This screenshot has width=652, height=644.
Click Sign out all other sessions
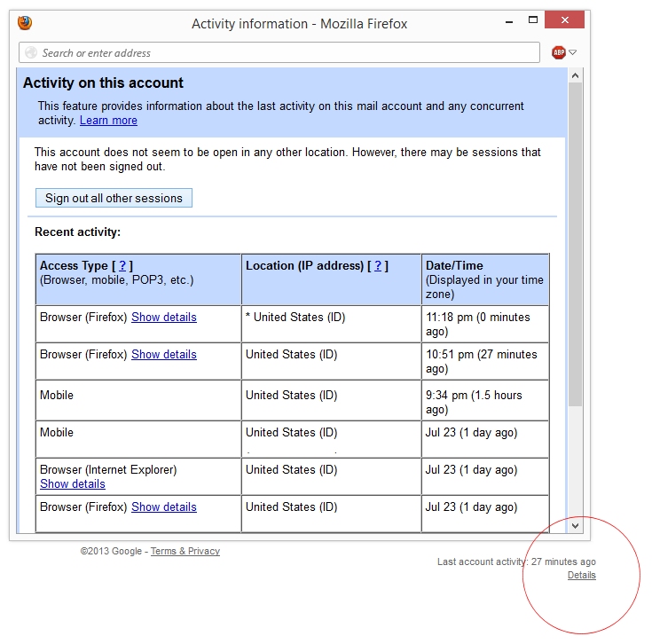[x=114, y=198]
